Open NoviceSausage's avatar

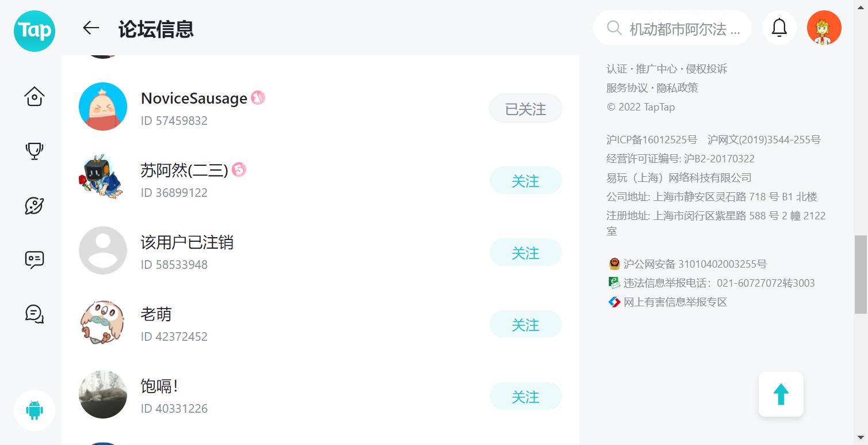[x=103, y=107]
